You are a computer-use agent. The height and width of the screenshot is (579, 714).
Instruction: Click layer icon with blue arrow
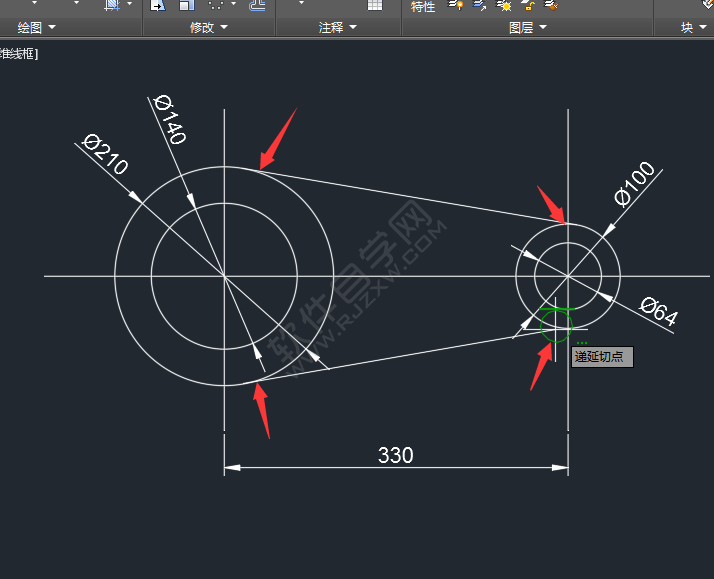(x=480, y=6)
